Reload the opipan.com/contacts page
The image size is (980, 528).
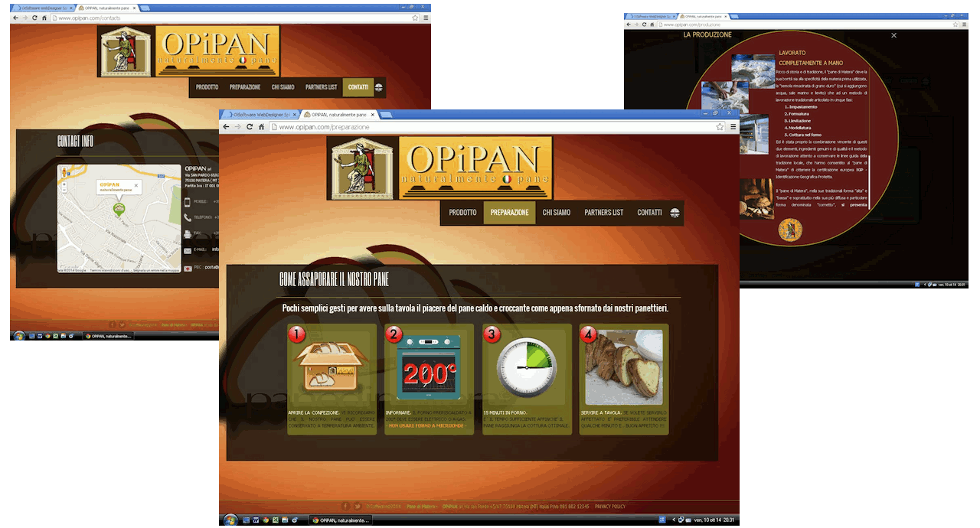click(x=34, y=18)
